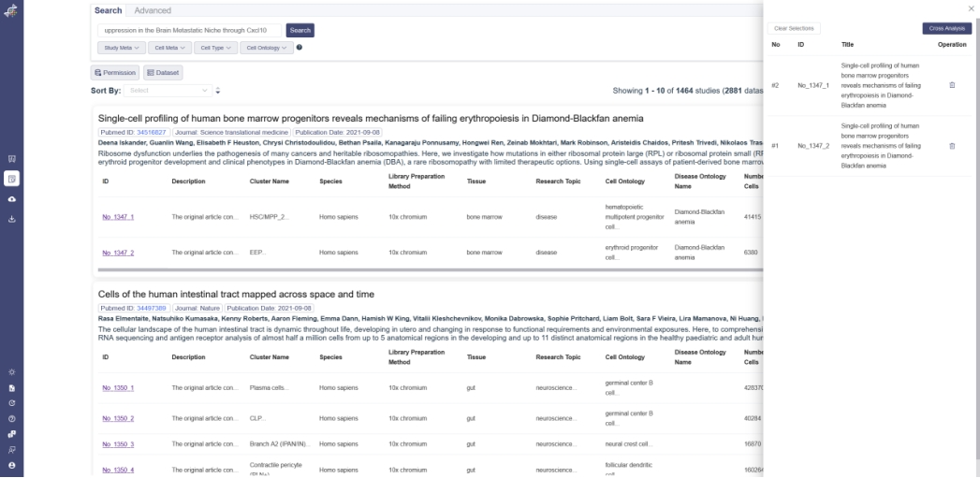The height and width of the screenshot is (478, 980).
Task: Close the selection side panel
Action: click(x=970, y=9)
